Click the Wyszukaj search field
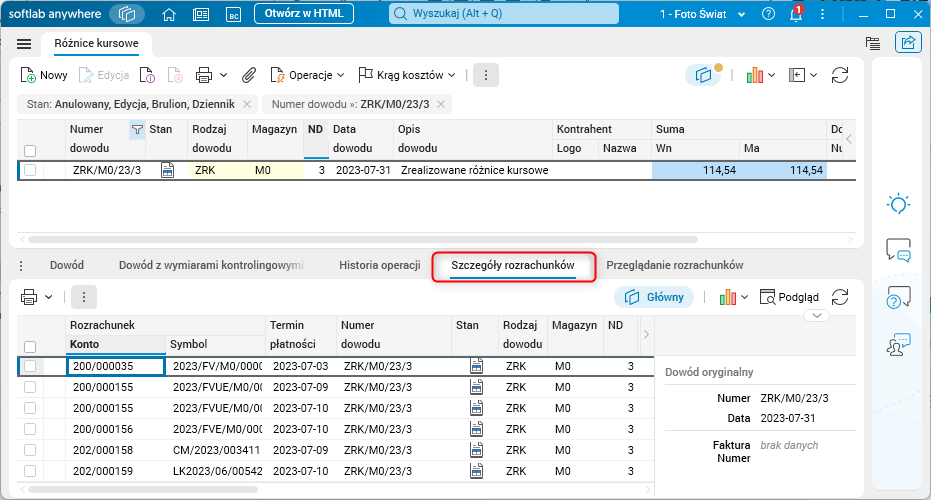This screenshot has height=500, width=931. click(504, 14)
